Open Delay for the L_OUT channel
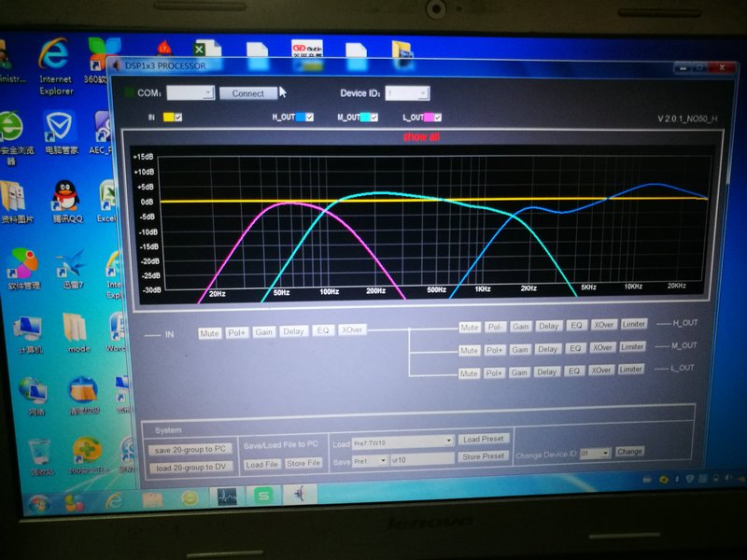Viewport: 747px width, 560px height. [x=549, y=371]
